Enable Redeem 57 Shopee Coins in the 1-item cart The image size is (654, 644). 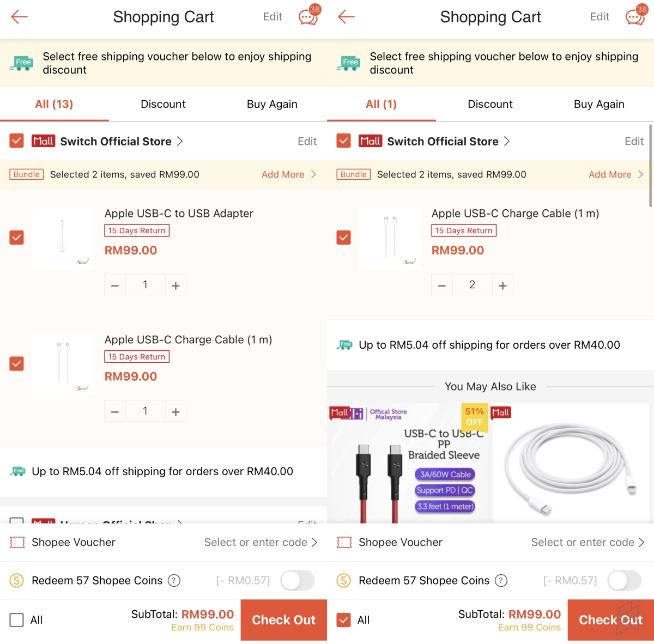(624, 581)
